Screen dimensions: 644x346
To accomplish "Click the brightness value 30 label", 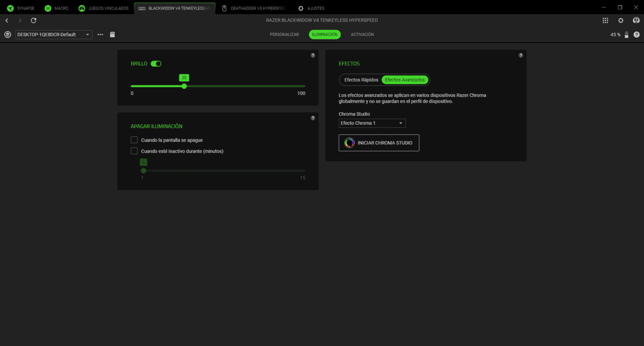I will click(x=184, y=78).
